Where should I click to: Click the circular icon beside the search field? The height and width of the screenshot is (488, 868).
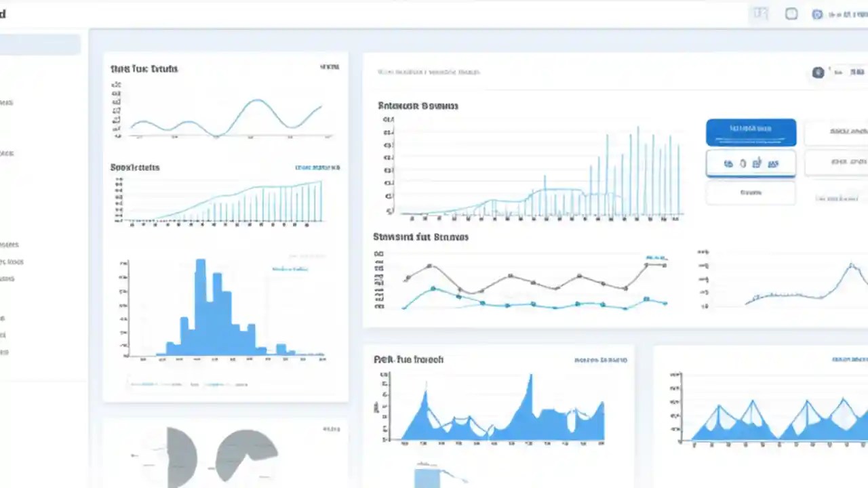click(x=818, y=73)
